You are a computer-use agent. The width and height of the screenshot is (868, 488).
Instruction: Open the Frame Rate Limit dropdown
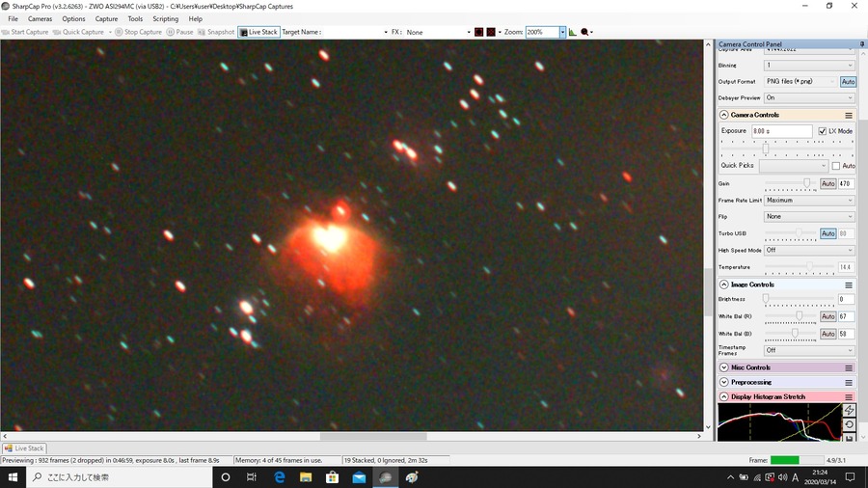[809, 201]
